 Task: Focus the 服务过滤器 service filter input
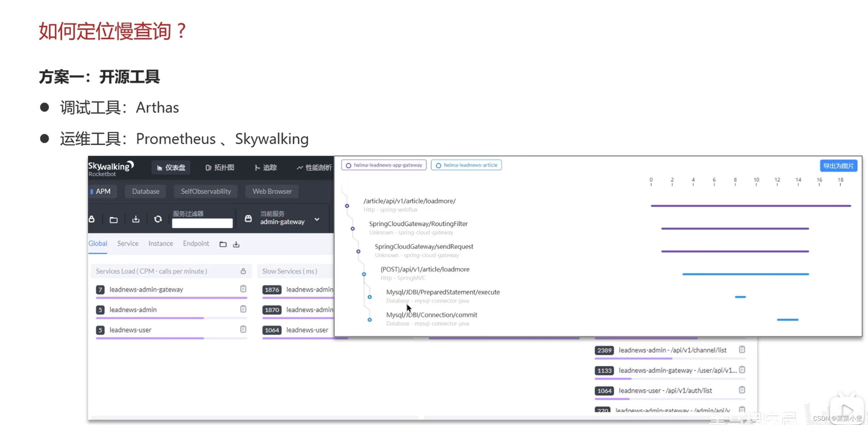pos(202,223)
